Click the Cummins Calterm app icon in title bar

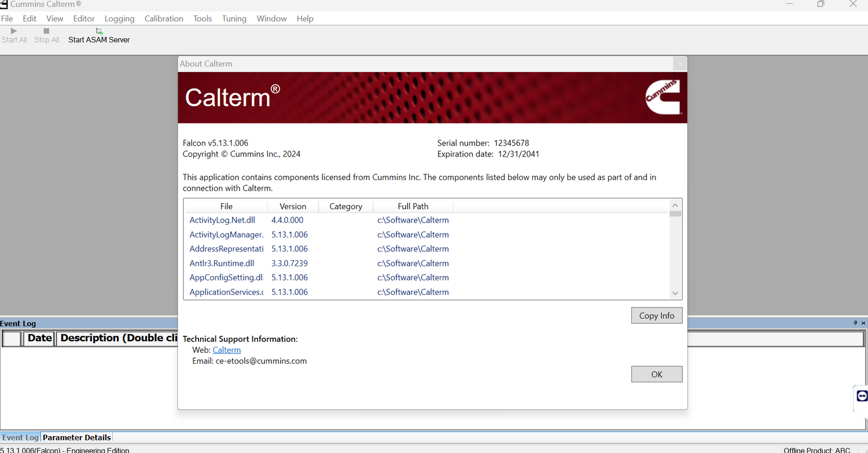click(4, 4)
